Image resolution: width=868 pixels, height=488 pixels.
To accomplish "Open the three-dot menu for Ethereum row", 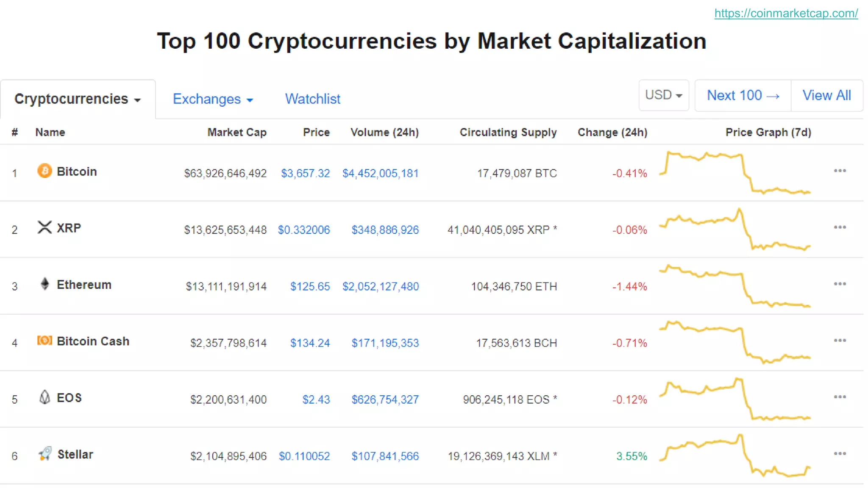I will pyautogui.click(x=840, y=284).
